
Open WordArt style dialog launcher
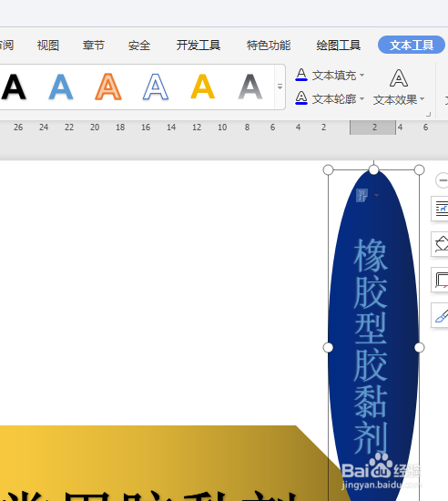(x=429, y=115)
